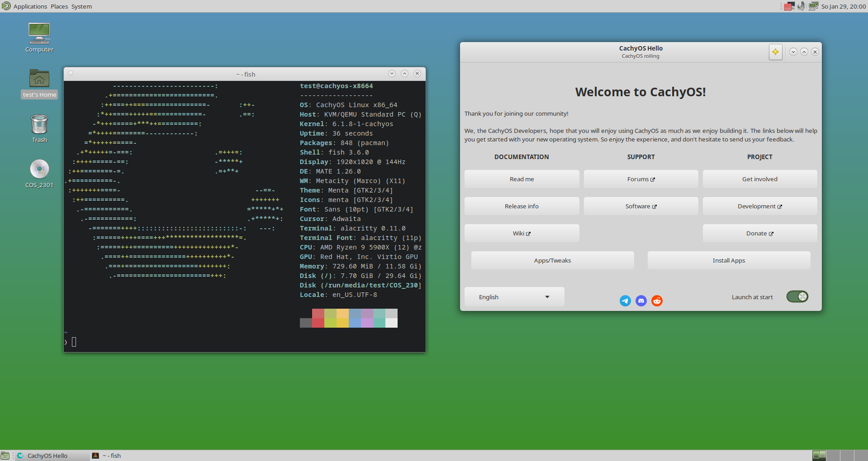868x461 pixels.
Task: Switch to the fish terminal taskbar entry
Action: 112,456
